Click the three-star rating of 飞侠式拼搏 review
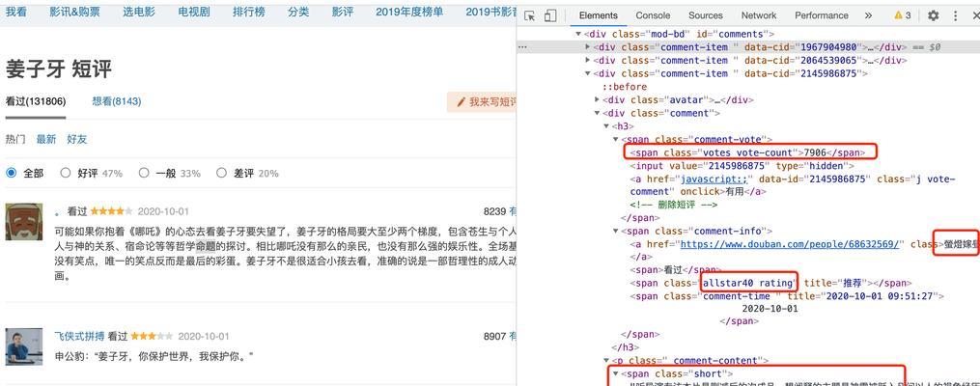 pyautogui.click(x=152, y=336)
